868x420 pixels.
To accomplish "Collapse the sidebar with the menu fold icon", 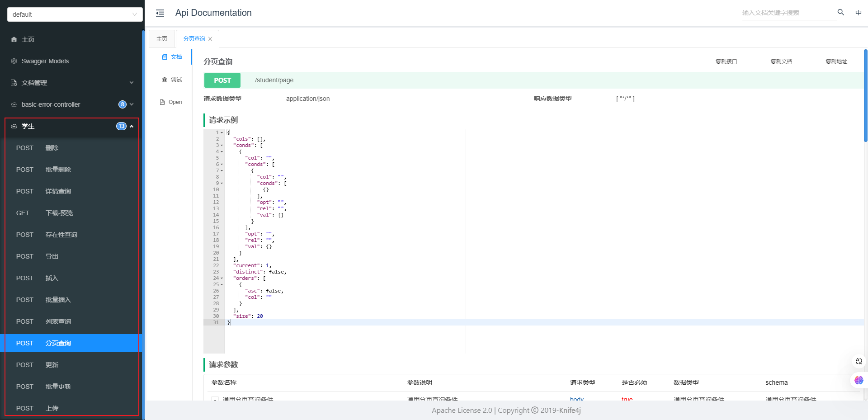I will 160,13.
